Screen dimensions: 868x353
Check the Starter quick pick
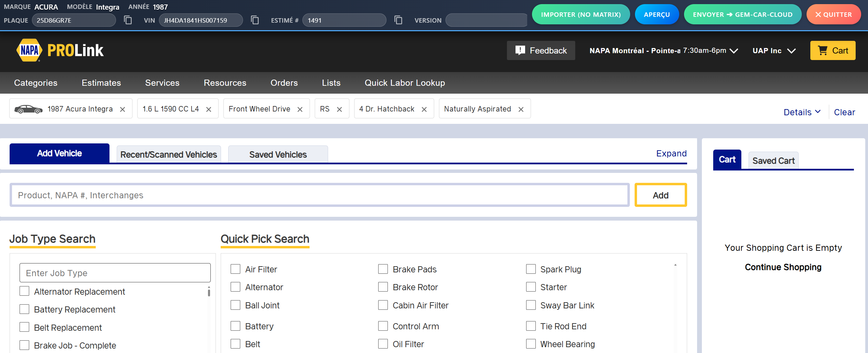pyautogui.click(x=531, y=287)
